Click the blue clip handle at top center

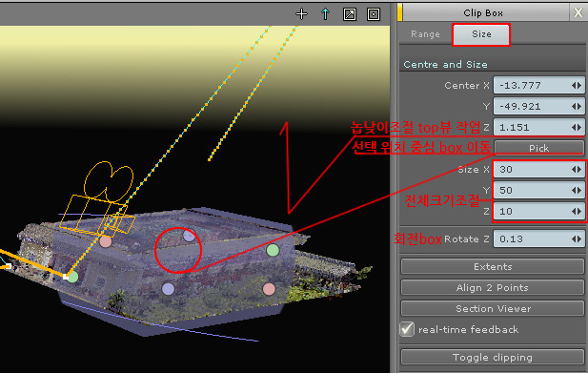pos(189,236)
